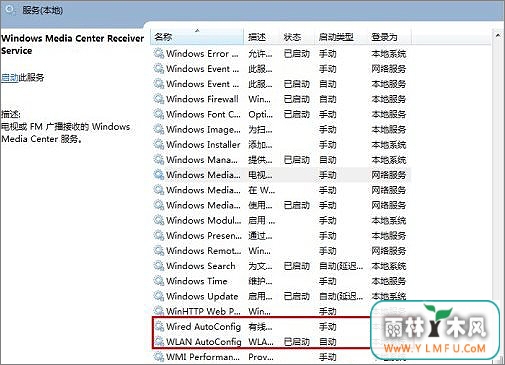This screenshot has width=505, height=365.
Task: Select the Windows Font C... service gear icon
Action: tap(159, 114)
